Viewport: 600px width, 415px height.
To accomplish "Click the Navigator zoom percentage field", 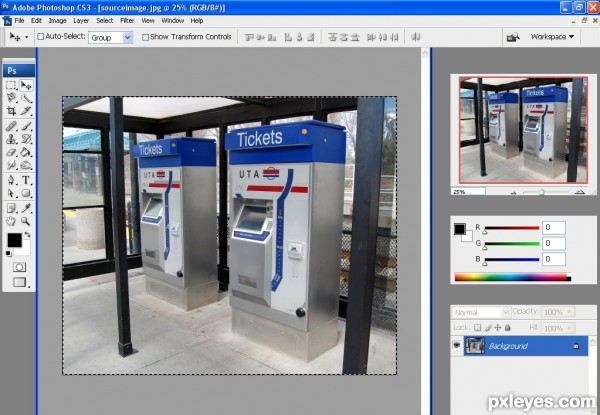I will 468,192.
